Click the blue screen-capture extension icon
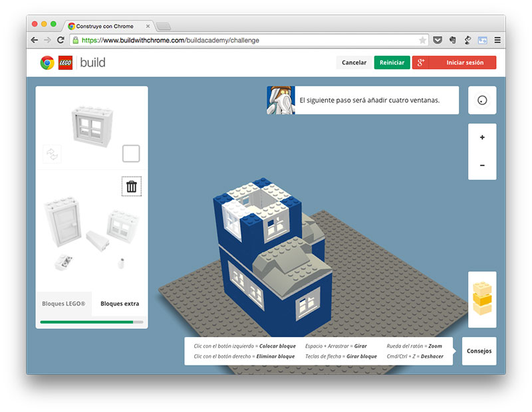The height and width of the screenshot is (412, 532). pyautogui.click(x=483, y=41)
